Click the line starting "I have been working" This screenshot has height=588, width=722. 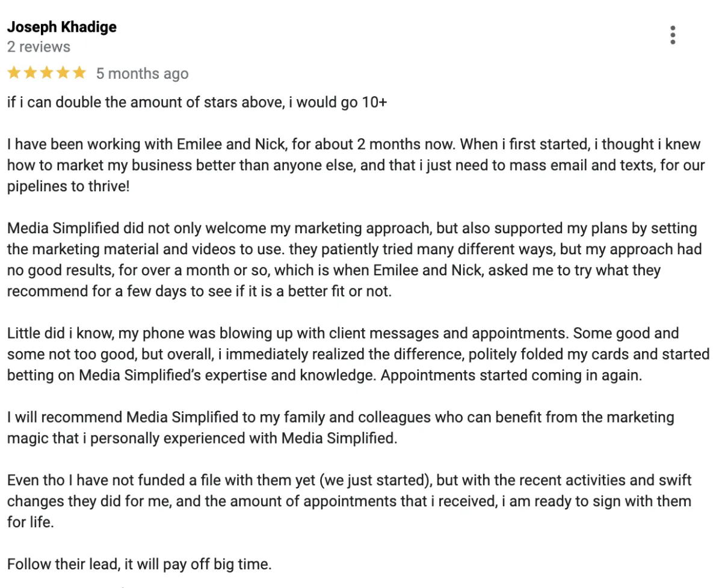pyautogui.click(x=354, y=144)
